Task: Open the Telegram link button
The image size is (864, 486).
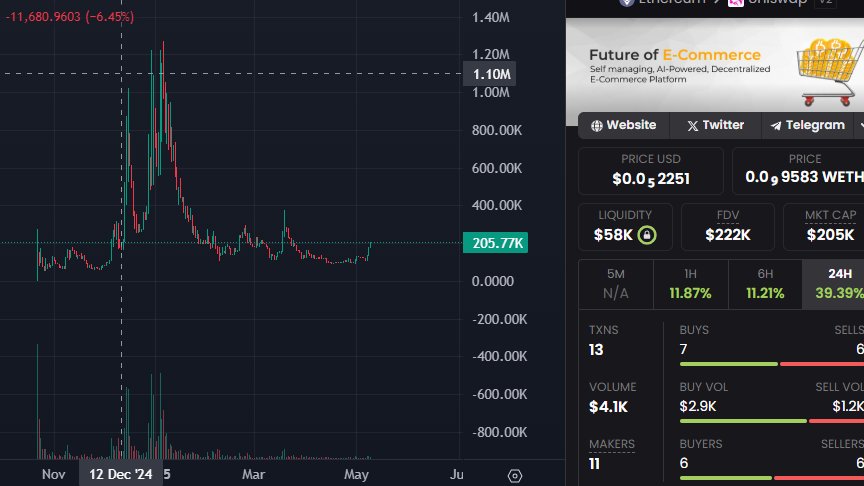Action: [x=807, y=125]
